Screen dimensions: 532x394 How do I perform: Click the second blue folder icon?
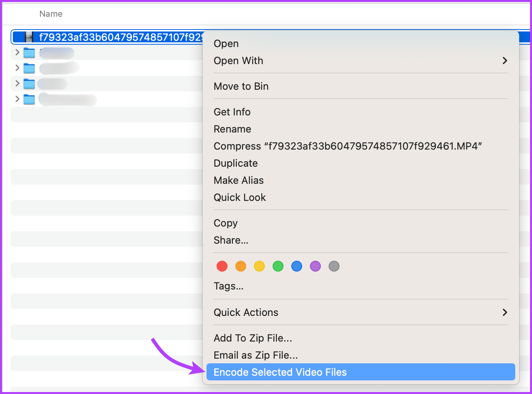point(29,68)
